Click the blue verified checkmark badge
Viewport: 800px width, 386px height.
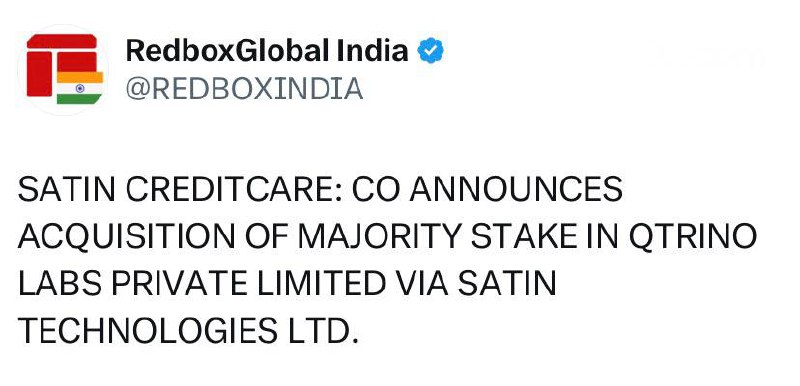tap(431, 50)
